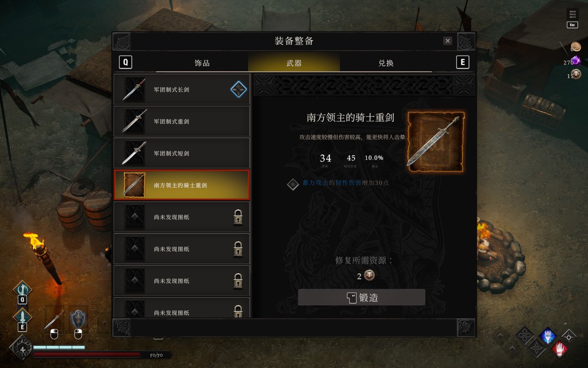This screenshot has height=368, width=588.
Task: Close the 装备整备 window
Action: click(x=447, y=41)
